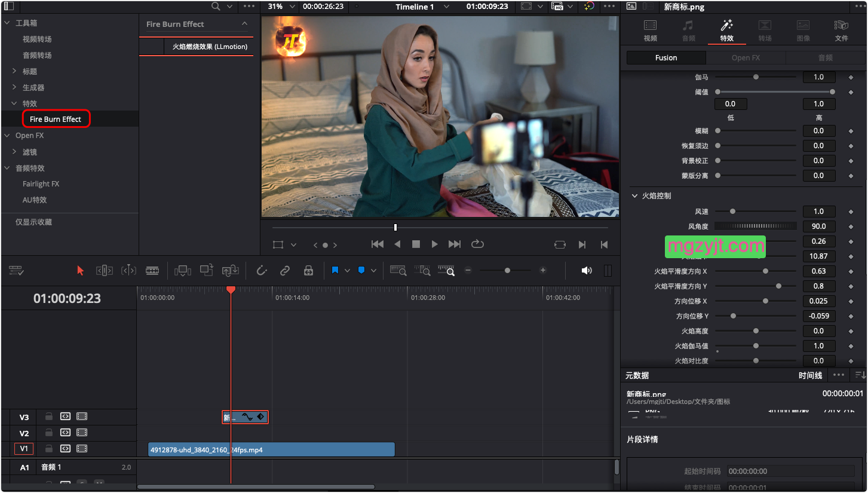Image resolution: width=868 pixels, height=493 pixels.
Task: Adjust the timeline zoom slider
Action: [507, 271]
